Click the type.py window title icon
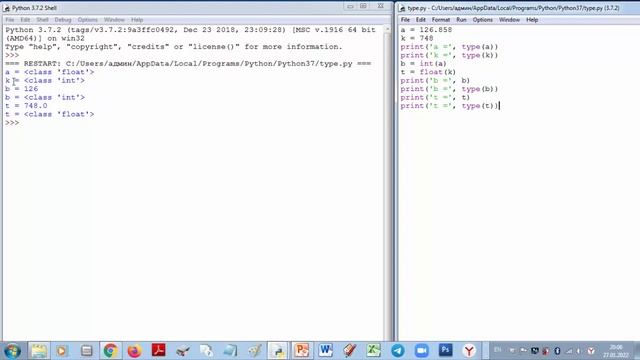 tap(402, 8)
